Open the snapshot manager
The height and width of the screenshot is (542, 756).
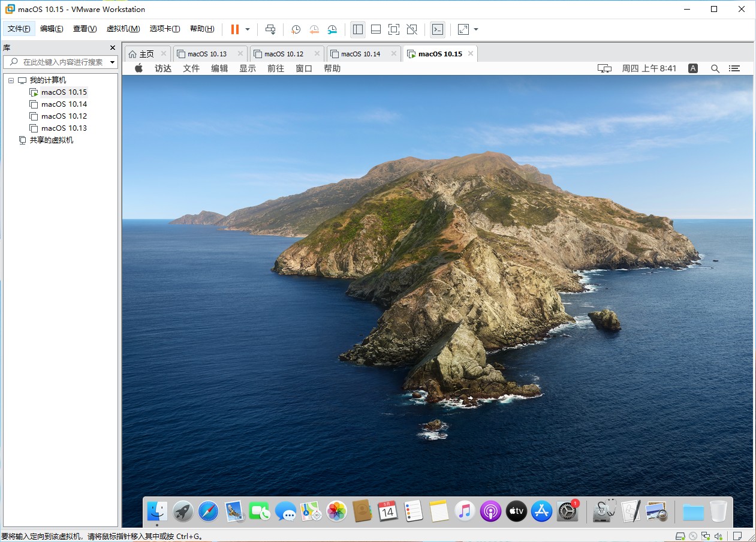[x=332, y=29]
